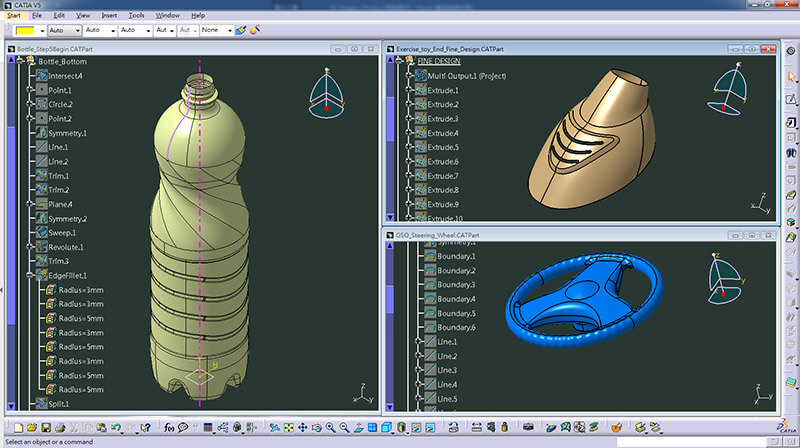Viewport: 800px width, 448px height.
Task: Select Boundary.3 in steering wheel tree
Action: coord(456,285)
